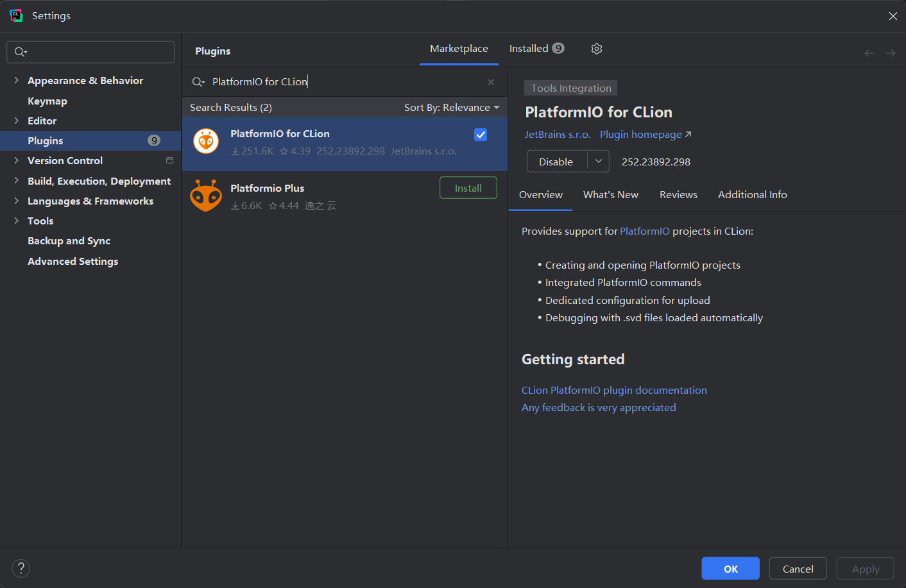Image resolution: width=906 pixels, height=588 pixels.
Task: Open CLion PlatformIO plugin documentation link
Action: pyautogui.click(x=614, y=391)
